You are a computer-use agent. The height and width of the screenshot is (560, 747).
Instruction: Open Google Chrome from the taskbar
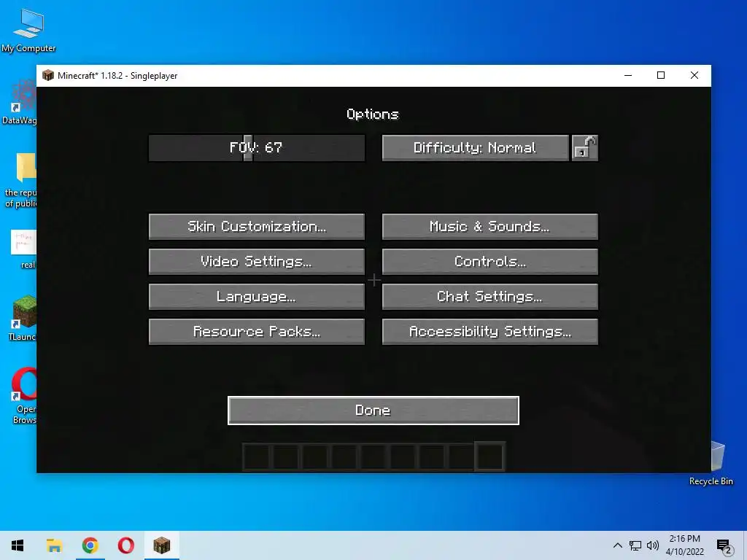[90, 545]
